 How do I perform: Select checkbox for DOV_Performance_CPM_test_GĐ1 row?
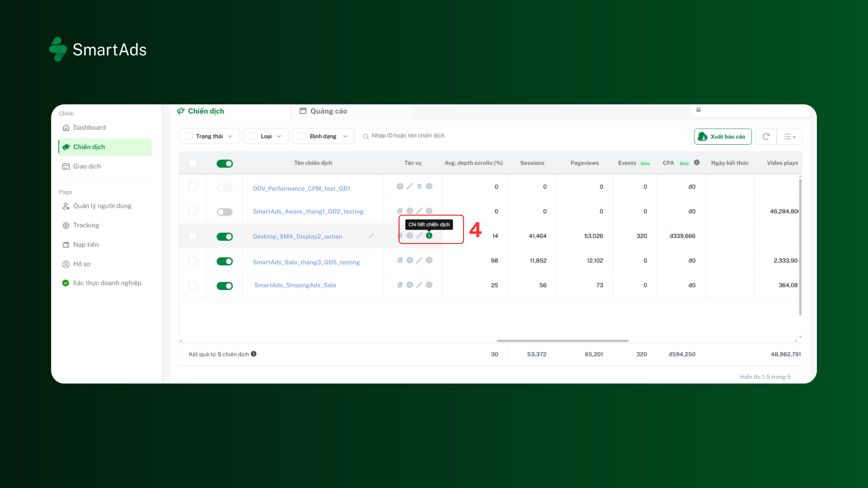[193, 187]
